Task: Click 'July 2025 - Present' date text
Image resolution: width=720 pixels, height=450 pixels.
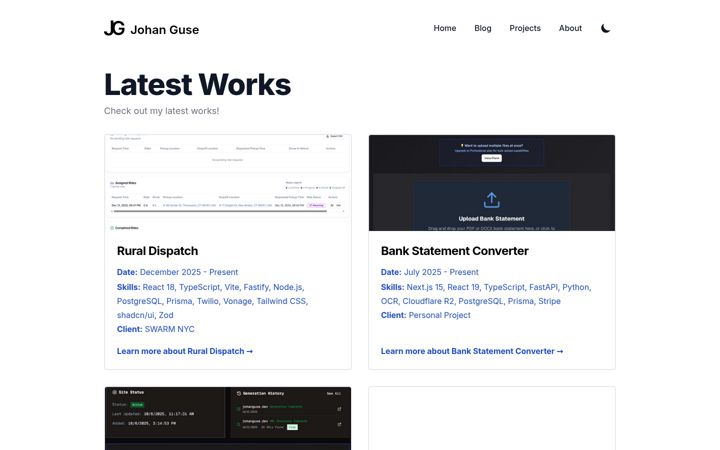Action: 441,272
